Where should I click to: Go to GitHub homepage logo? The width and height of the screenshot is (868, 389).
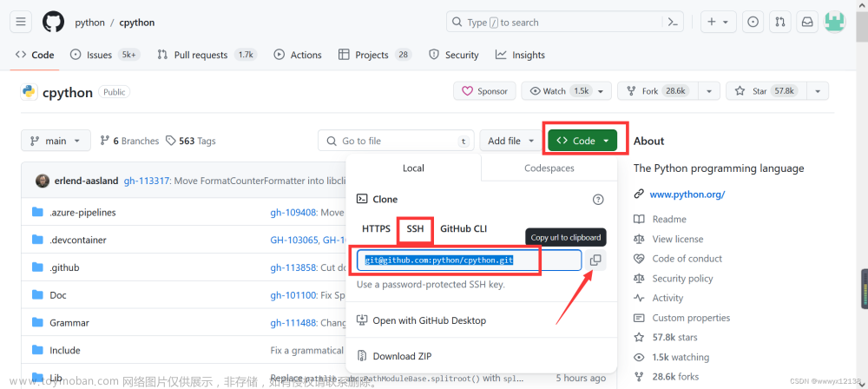click(x=53, y=23)
